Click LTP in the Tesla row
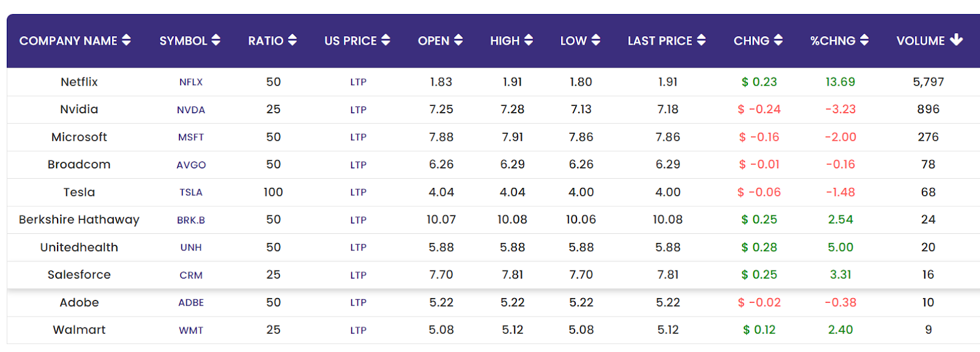Screen dimensions: 980x352 358,193
